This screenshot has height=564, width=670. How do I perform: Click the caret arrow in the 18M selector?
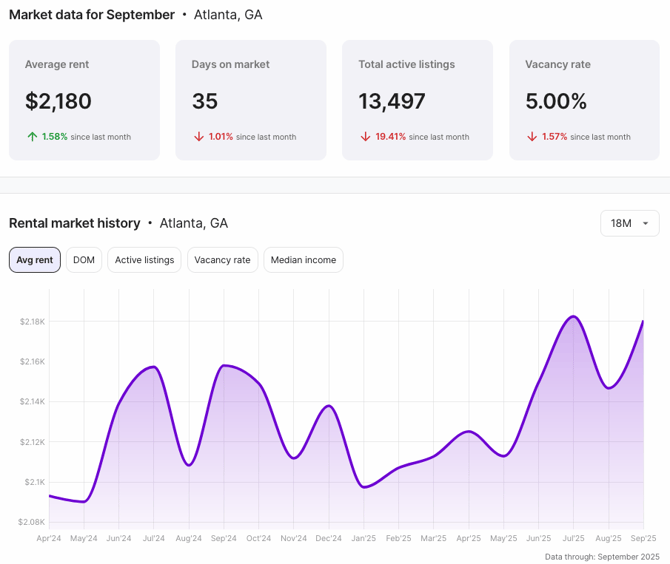645,224
